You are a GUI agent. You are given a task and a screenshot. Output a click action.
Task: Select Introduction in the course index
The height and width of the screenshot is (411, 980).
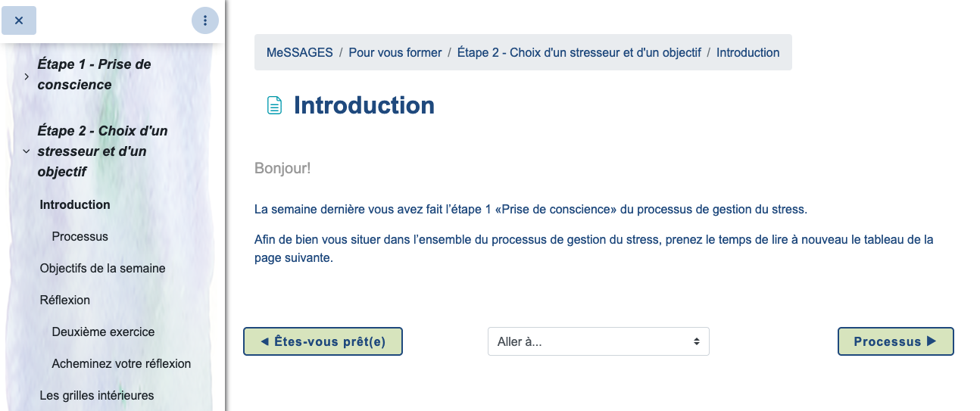pyautogui.click(x=75, y=204)
